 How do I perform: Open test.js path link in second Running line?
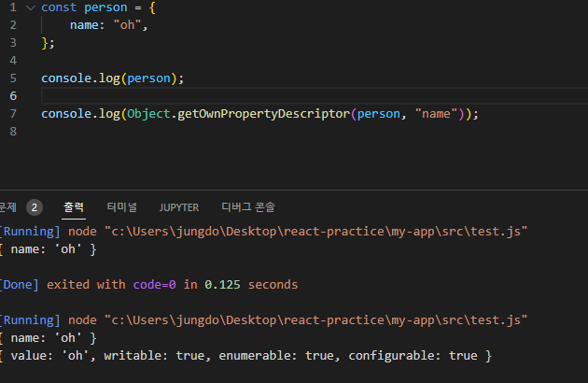tap(315, 320)
